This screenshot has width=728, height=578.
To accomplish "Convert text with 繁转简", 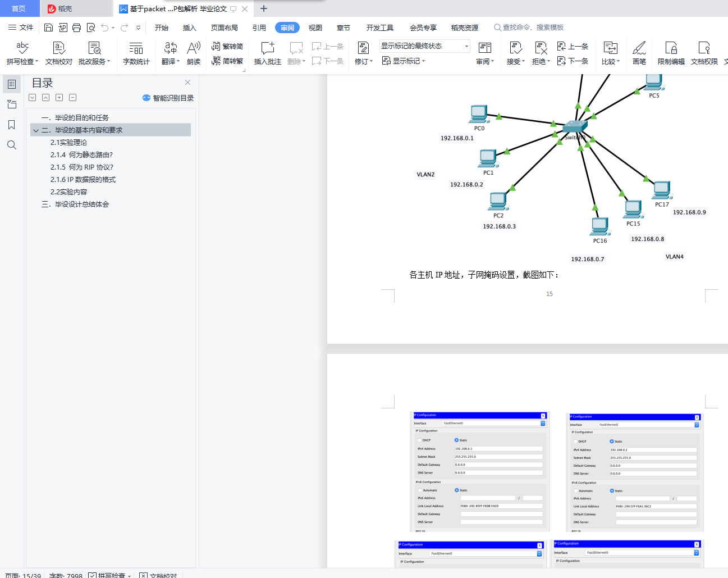I will pos(227,46).
